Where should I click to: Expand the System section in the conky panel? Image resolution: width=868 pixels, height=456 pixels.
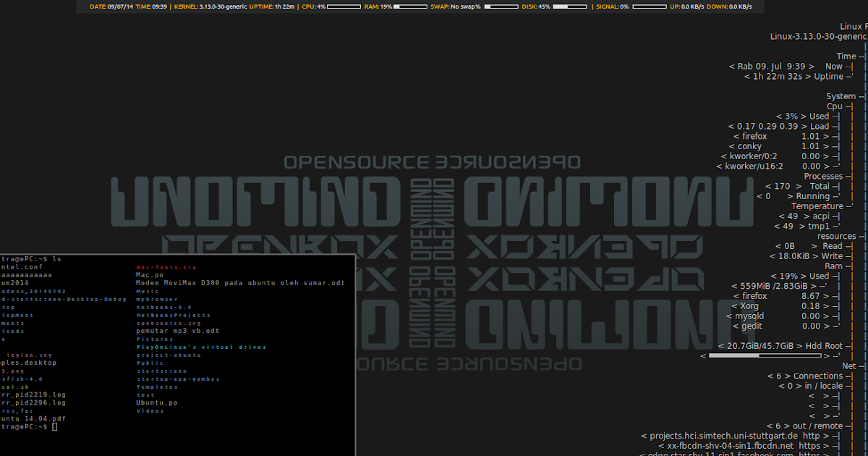842,95
